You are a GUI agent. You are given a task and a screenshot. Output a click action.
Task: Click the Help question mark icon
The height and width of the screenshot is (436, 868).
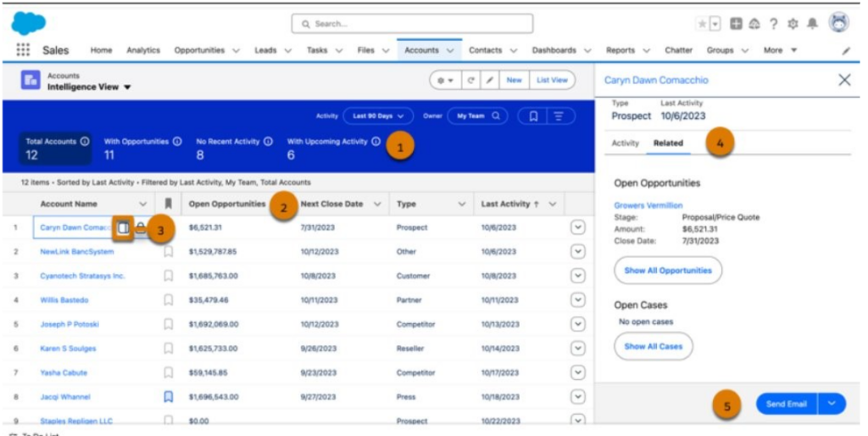click(773, 24)
